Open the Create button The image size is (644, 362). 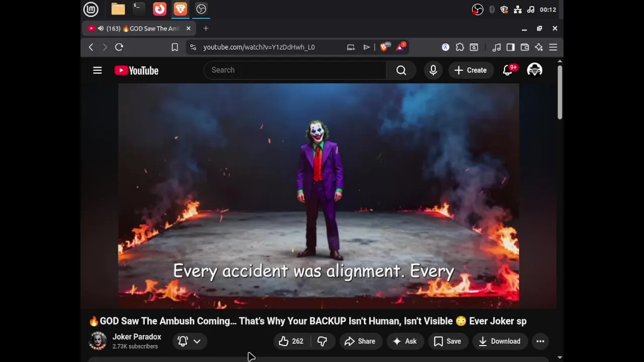(470, 70)
